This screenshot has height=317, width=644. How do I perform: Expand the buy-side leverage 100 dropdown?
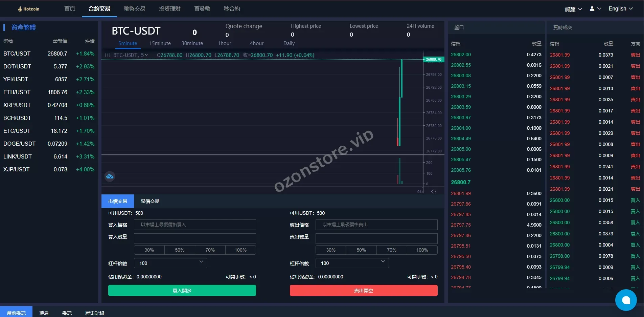click(x=170, y=263)
